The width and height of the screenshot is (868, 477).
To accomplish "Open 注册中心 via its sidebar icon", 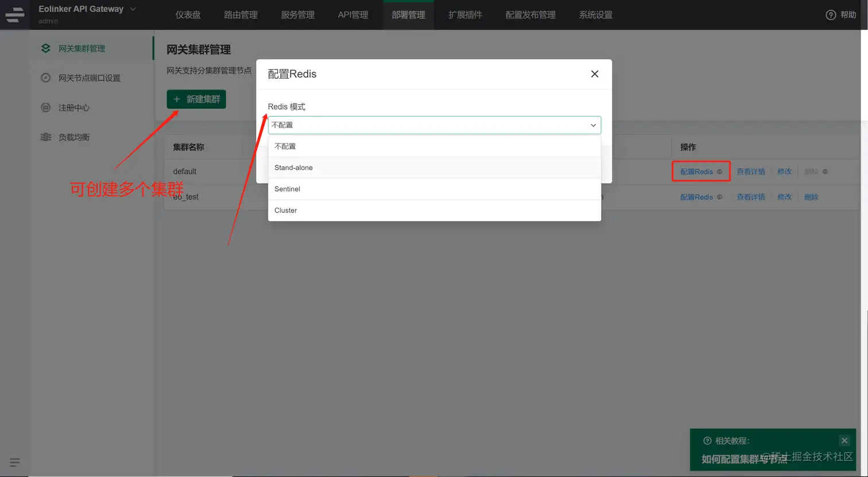I will pos(46,107).
